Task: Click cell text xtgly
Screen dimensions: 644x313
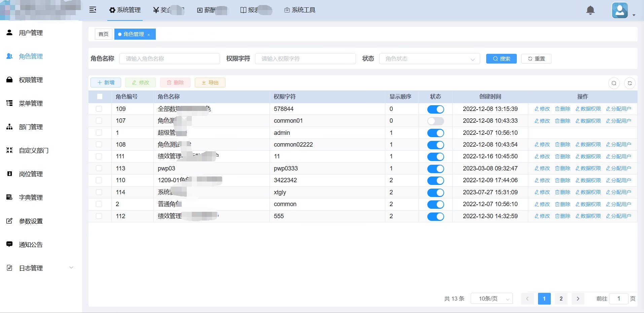Action: pos(280,192)
